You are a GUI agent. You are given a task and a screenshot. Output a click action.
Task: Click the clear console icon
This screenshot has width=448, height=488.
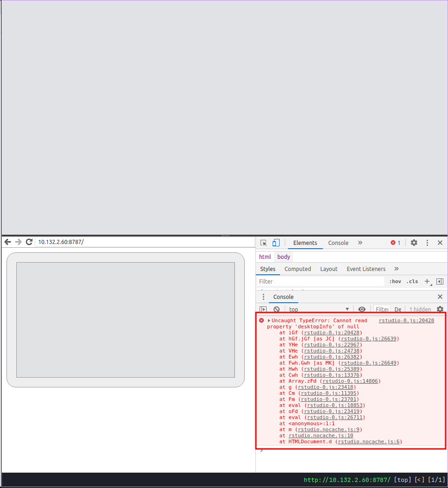tap(276, 309)
